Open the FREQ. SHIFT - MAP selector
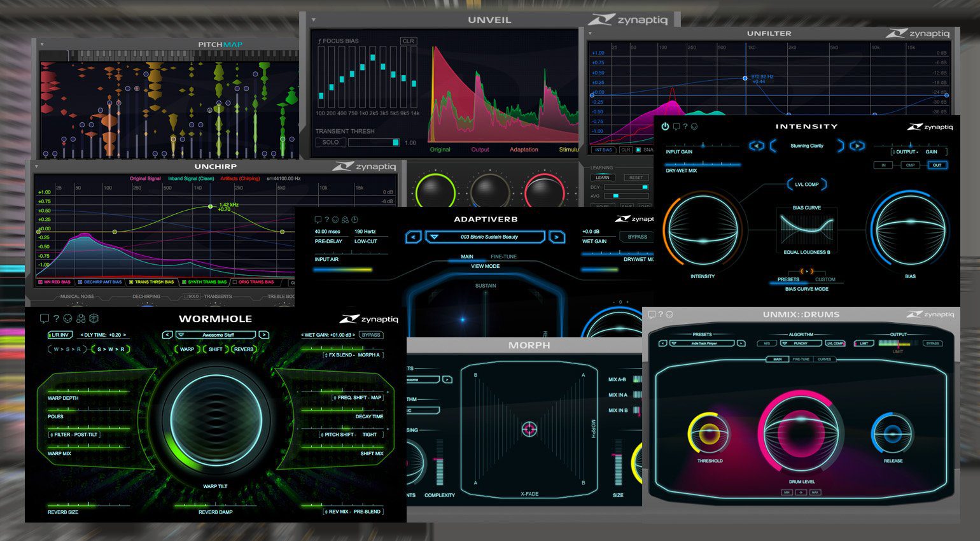 click(357, 397)
